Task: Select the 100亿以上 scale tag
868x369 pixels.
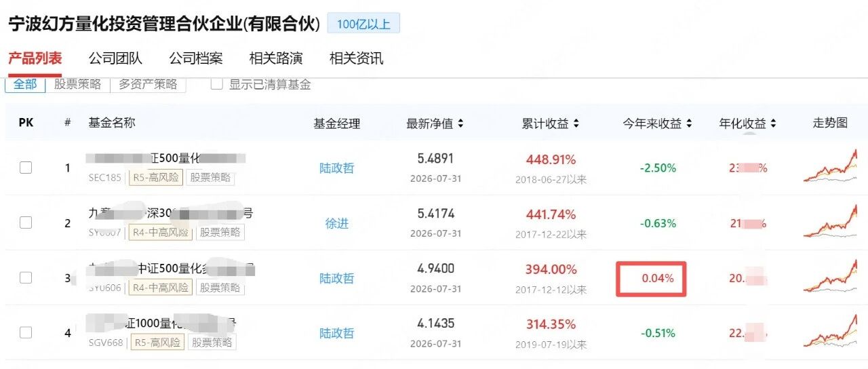Action: click(x=363, y=24)
